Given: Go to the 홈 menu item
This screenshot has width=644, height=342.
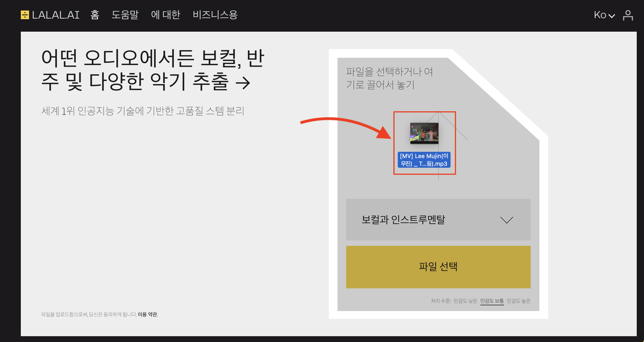Looking at the screenshot, I should click(x=95, y=15).
